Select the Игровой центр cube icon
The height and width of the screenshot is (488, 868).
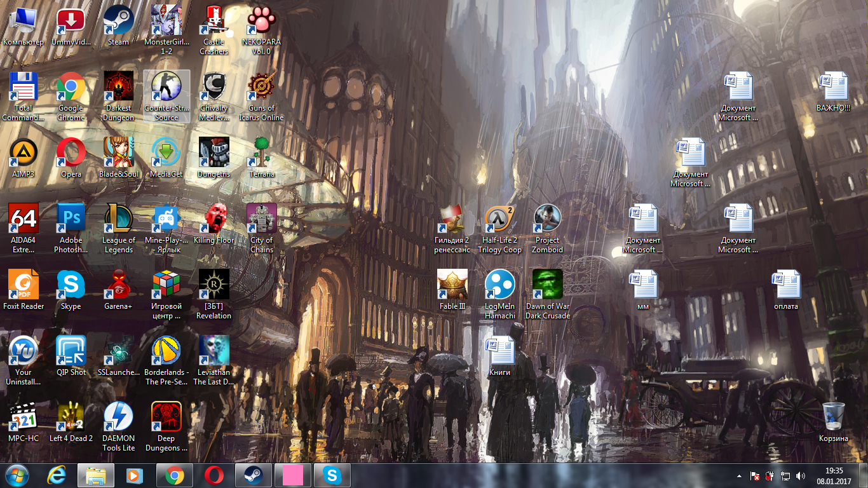(166, 295)
